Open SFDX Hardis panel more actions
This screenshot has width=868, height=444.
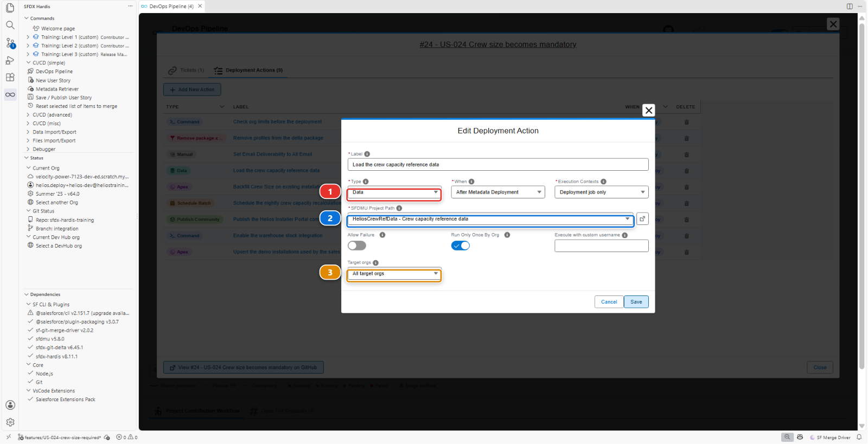click(130, 7)
